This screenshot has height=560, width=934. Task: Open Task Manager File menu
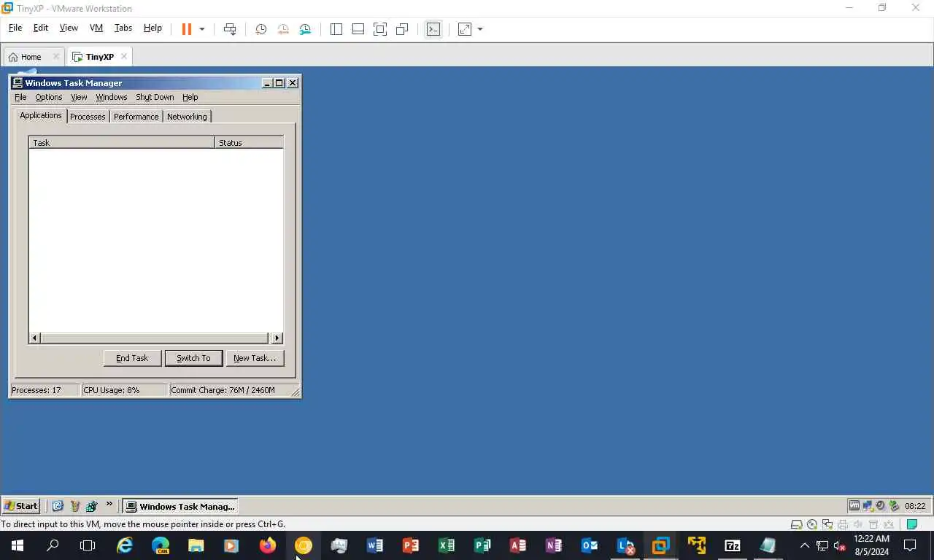(x=20, y=97)
